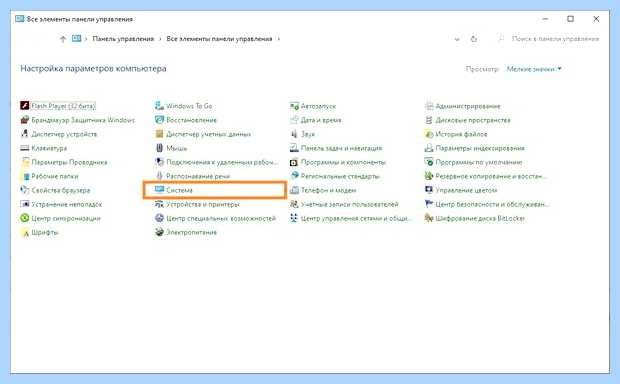Open the Шрифты icon
Screen dimensions: 620x384
click(x=25, y=232)
